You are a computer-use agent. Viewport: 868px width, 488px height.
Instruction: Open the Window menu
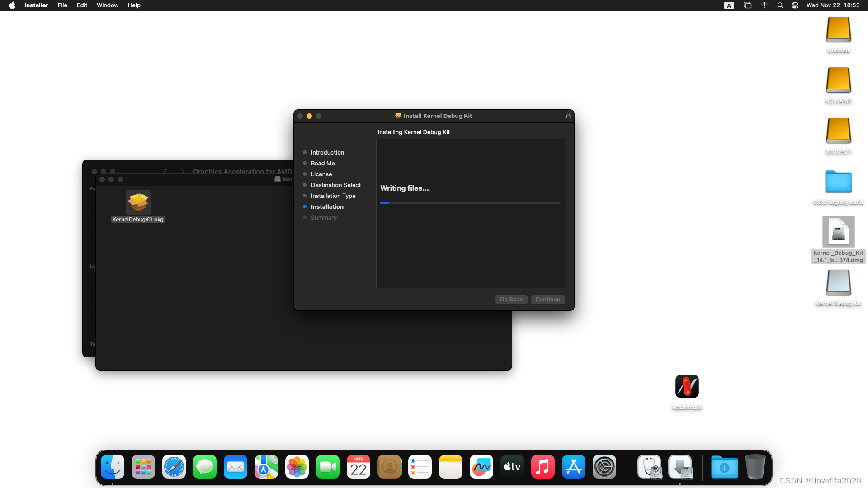[107, 5]
